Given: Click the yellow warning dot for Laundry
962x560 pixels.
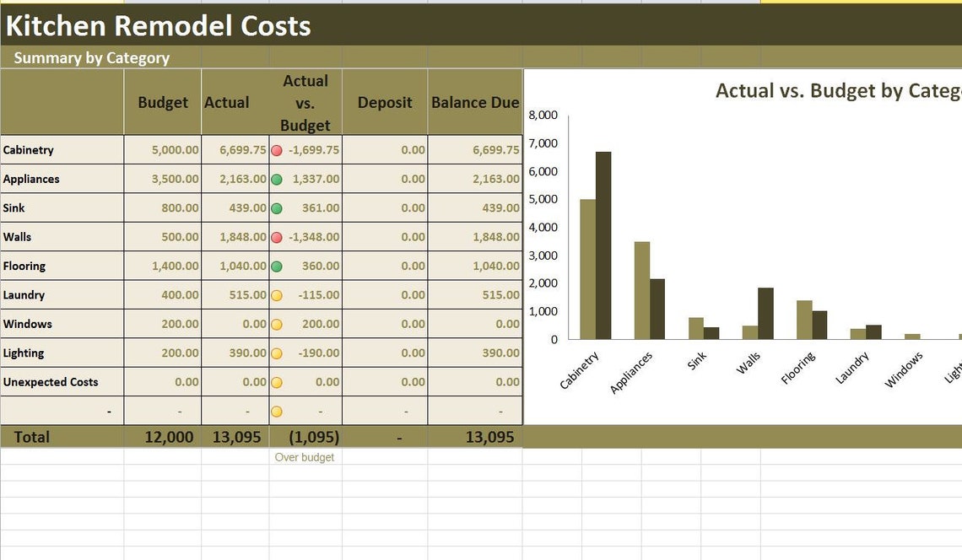Looking at the screenshot, I should pos(276,295).
